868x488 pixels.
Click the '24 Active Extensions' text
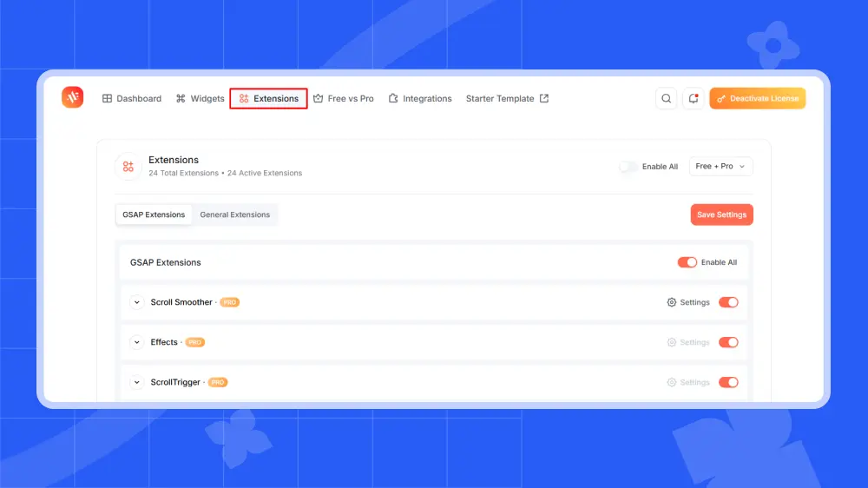pyautogui.click(x=265, y=174)
